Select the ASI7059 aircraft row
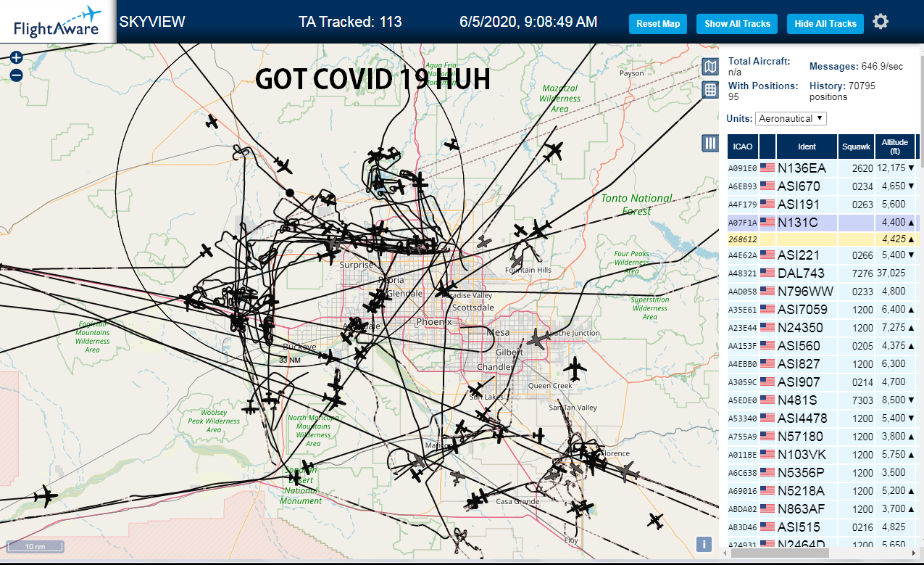The width and height of the screenshot is (924, 565). click(823, 310)
